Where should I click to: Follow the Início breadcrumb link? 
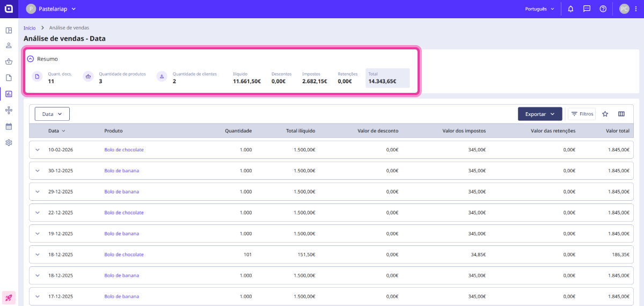[x=30, y=27]
